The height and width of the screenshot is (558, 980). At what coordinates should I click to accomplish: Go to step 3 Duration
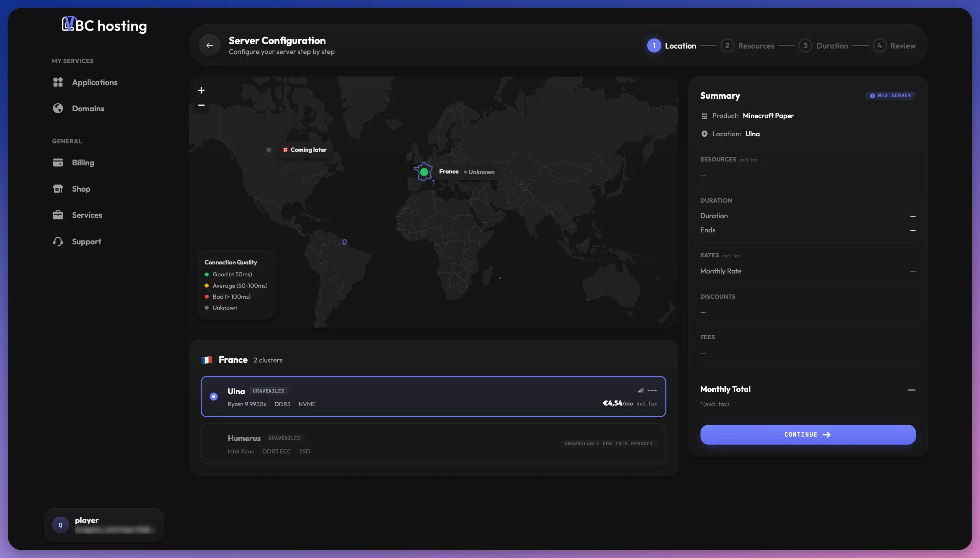(823, 46)
